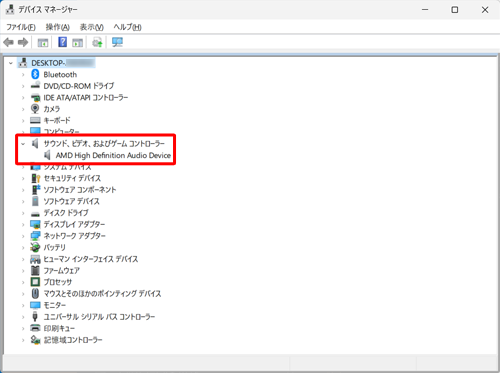This screenshot has height=373, width=500.
Task: Click the update driver toolbar icon
Action: tap(97, 42)
